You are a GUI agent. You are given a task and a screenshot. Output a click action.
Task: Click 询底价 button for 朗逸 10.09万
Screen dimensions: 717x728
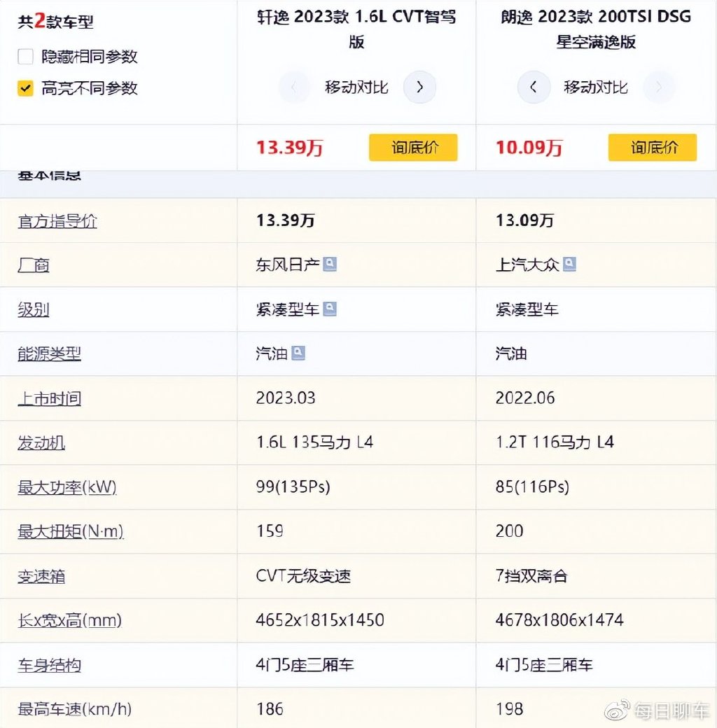653,148
